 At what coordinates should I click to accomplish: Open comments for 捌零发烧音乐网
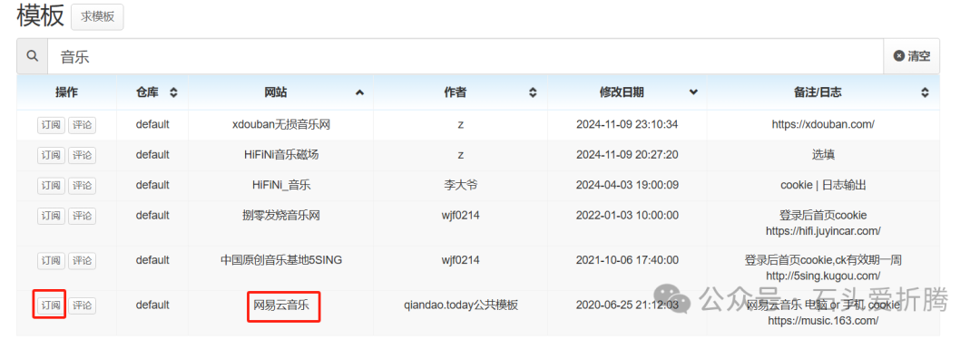[x=82, y=216]
